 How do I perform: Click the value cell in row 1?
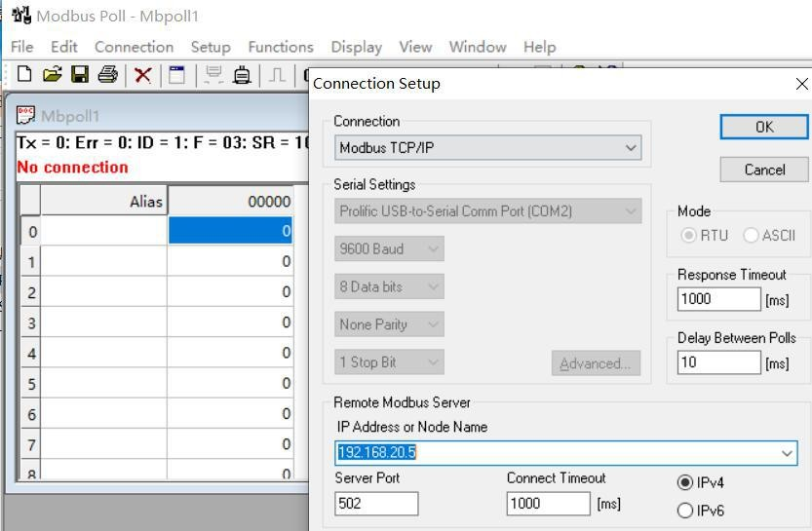tap(230, 261)
